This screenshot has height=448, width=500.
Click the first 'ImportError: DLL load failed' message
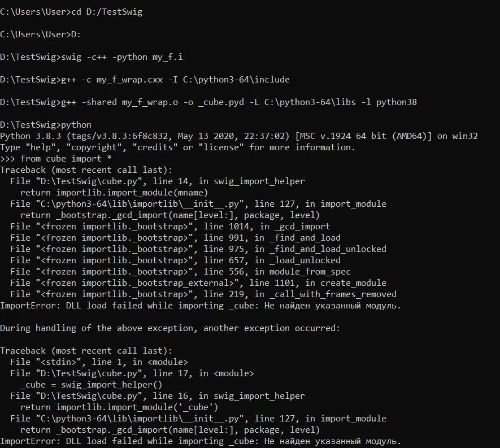(x=201, y=306)
